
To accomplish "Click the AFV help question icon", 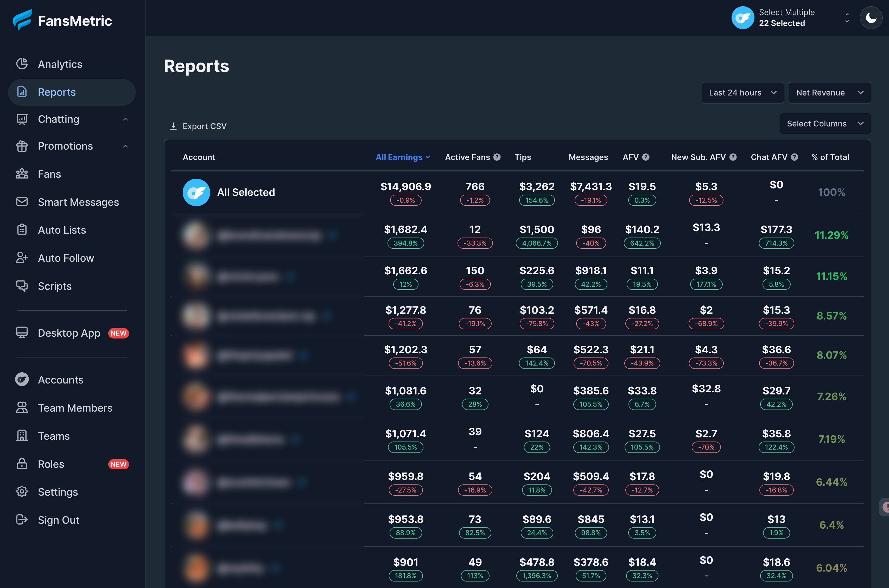I will [x=646, y=157].
